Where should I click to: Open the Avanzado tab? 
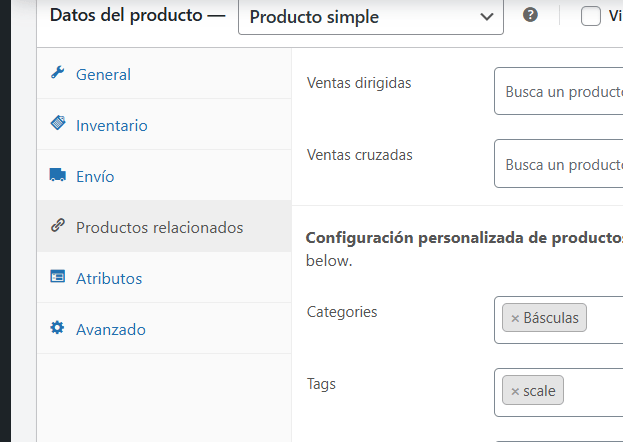point(111,329)
